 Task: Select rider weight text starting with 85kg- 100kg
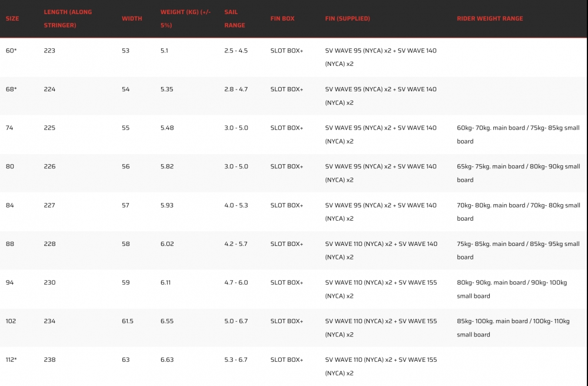coord(513,328)
